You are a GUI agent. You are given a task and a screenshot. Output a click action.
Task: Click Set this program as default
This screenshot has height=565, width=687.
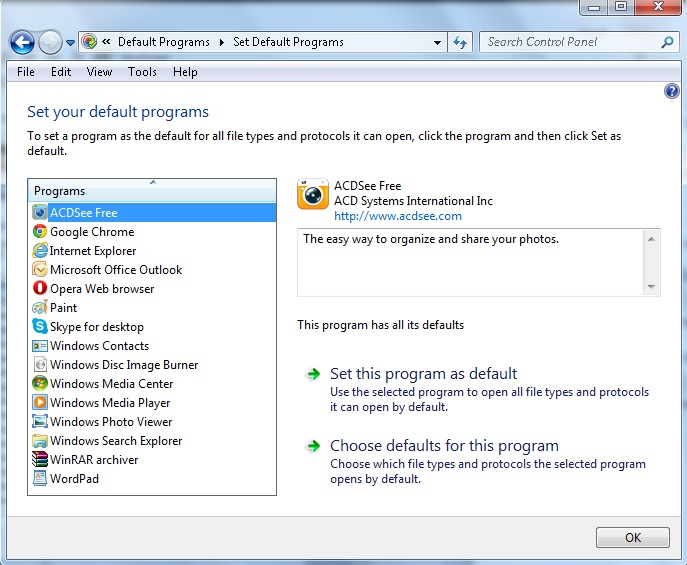click(x=423, y=374)
